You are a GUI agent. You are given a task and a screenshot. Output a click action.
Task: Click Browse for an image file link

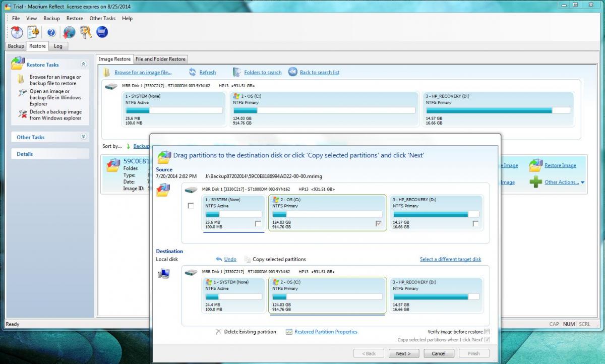click(x=143, y=73)
